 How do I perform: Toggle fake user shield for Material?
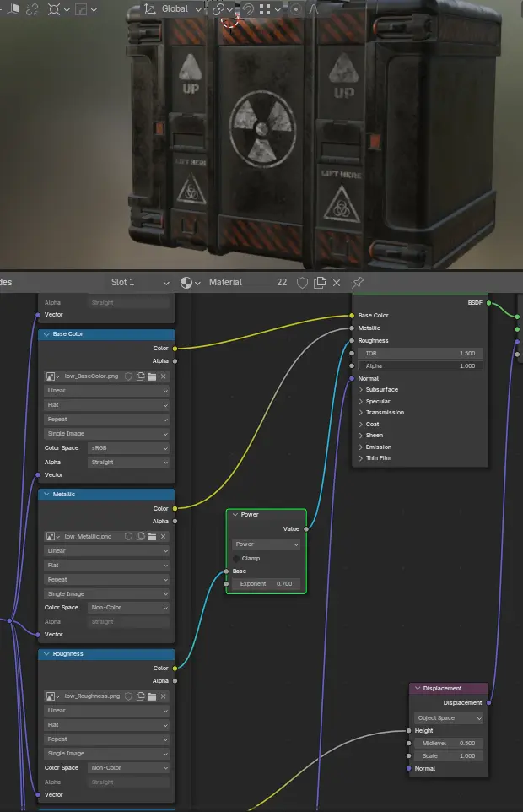[303, 282]
